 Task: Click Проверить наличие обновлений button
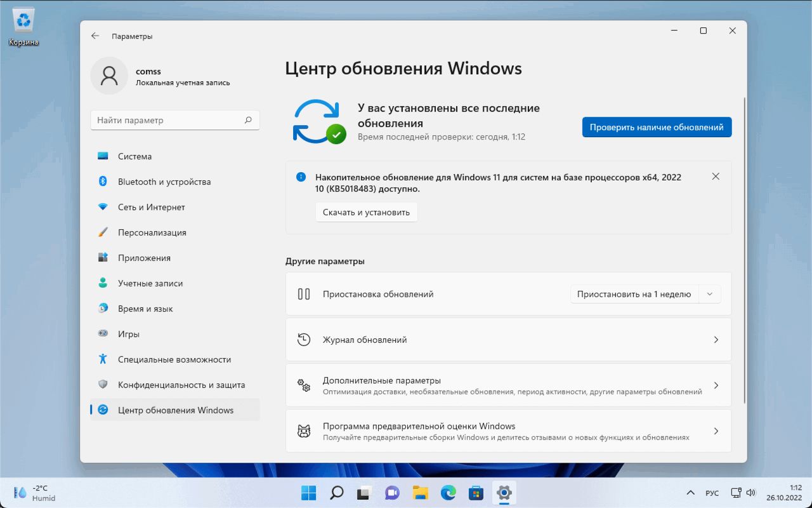657,127
